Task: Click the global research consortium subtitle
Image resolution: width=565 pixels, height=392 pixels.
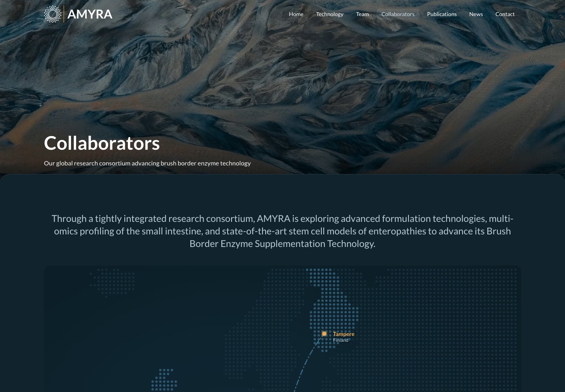Action: (x=147, y=163)
